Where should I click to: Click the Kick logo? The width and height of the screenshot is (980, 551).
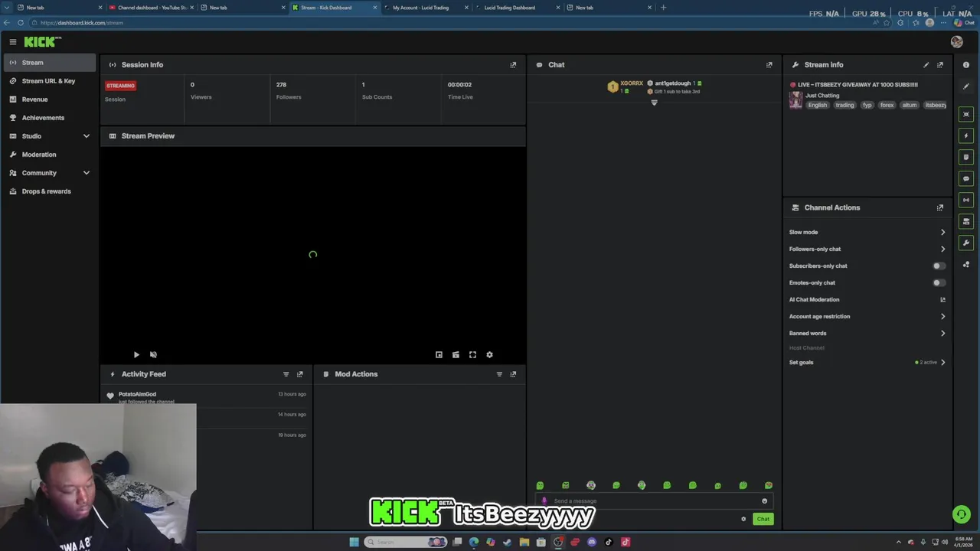point(43,42)
